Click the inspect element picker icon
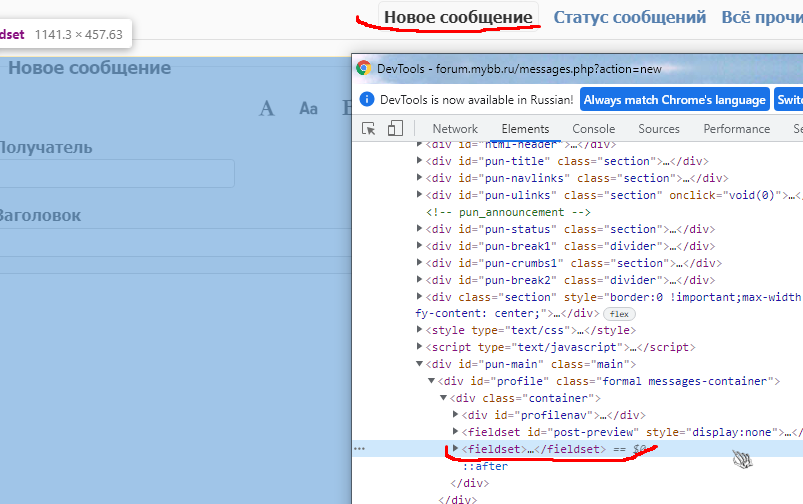The width and height of the screenshot is (803, 504). [368, 129]
